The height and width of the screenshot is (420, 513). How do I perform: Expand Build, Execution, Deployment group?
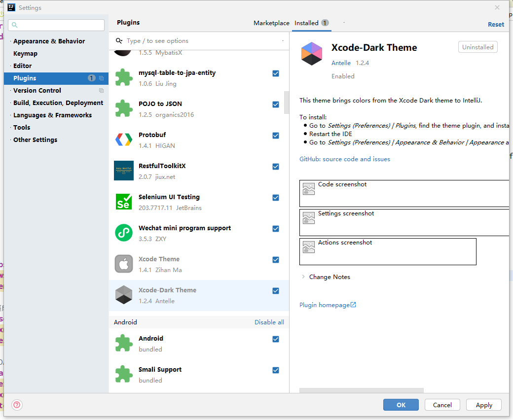11,103
